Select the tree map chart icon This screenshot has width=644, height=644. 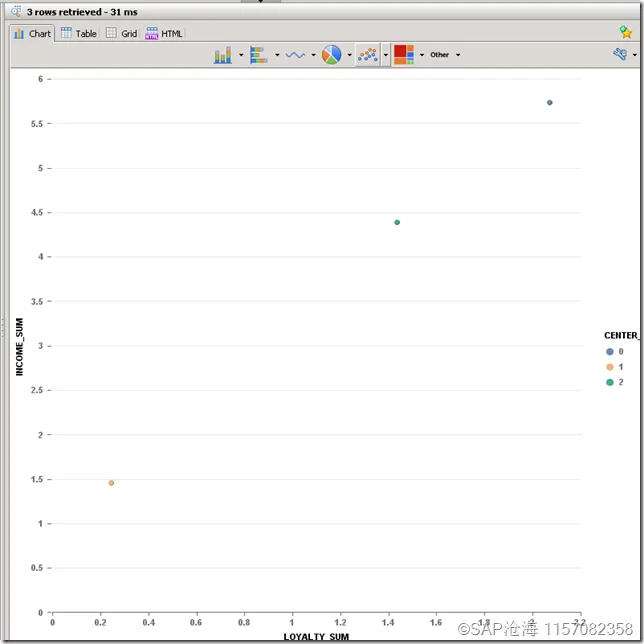click(404, 55)
